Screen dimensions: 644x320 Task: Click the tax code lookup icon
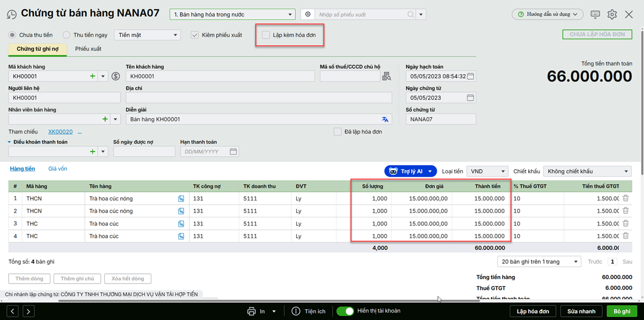tap(386, 76)
